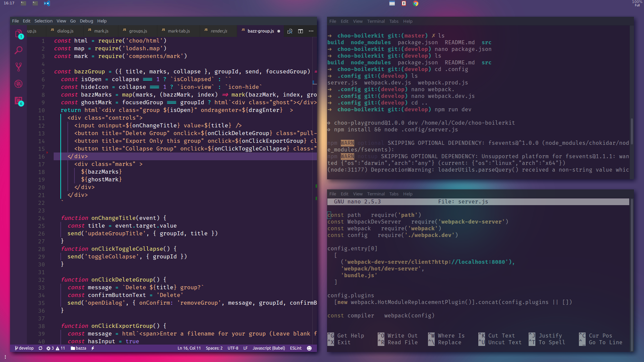This screenshot has width=644, height=362.
Task: Open the Go menu in VS Code
Action: pos(73,21)
